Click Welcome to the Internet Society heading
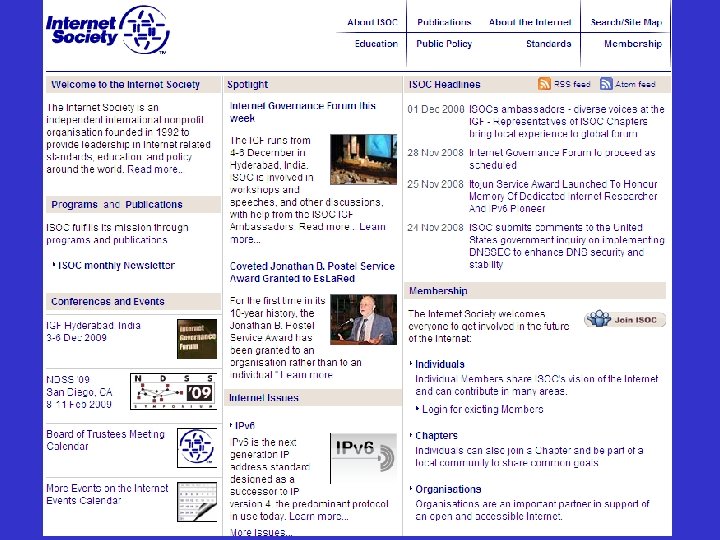Image resolution: width=720 pixels, height=540 pixels. [x=125, y=84]
